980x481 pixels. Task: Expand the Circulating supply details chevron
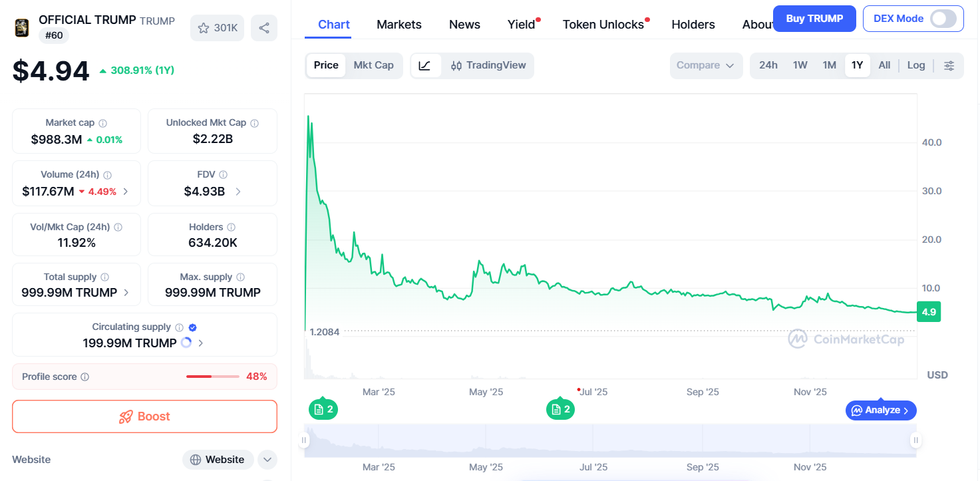coord(201,343)
